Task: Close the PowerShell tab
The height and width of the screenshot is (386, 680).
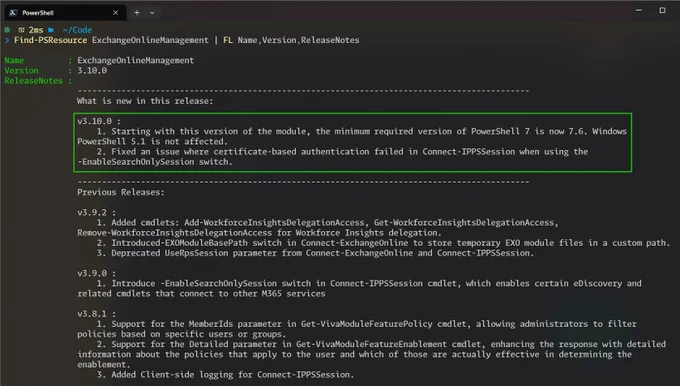Action: click(115, 13)
